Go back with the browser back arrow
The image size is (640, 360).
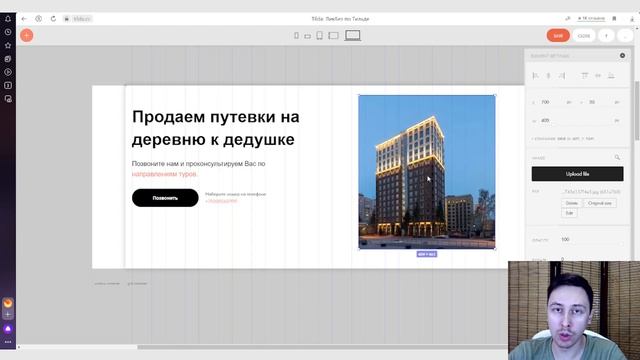pos(24,19)
